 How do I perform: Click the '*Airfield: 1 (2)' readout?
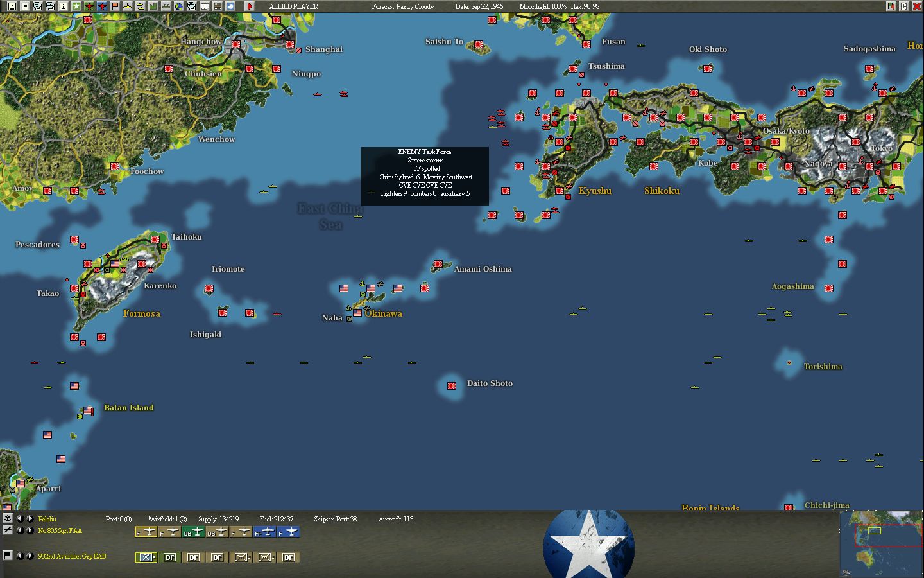167,519
